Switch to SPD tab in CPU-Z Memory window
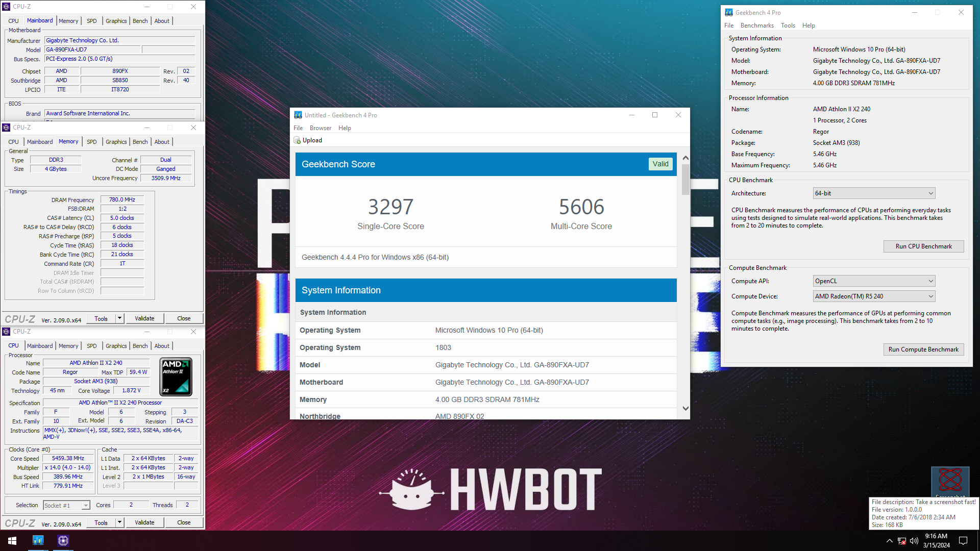This screenshot has height=551, width=980. tap(92, 142)
